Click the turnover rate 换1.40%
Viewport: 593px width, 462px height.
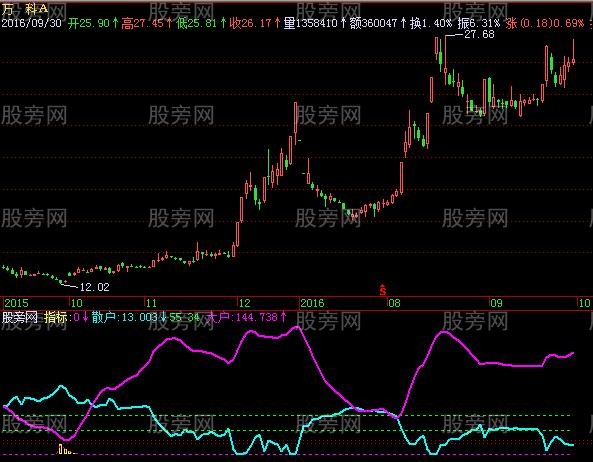pyautogui.click(x=431, y=23)
